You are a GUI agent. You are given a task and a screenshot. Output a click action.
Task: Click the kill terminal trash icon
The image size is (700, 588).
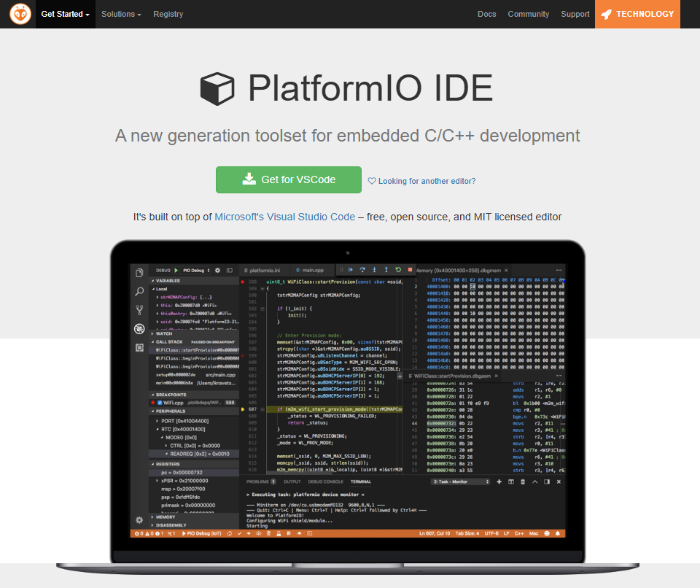pos(523,481)
